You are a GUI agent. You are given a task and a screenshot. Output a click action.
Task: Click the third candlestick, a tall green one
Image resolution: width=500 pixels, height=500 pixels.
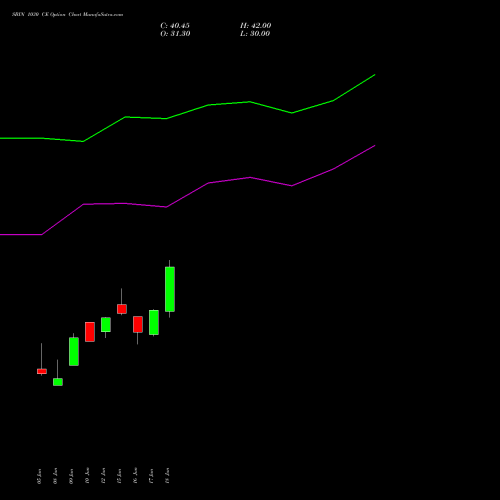click(74, 351)
